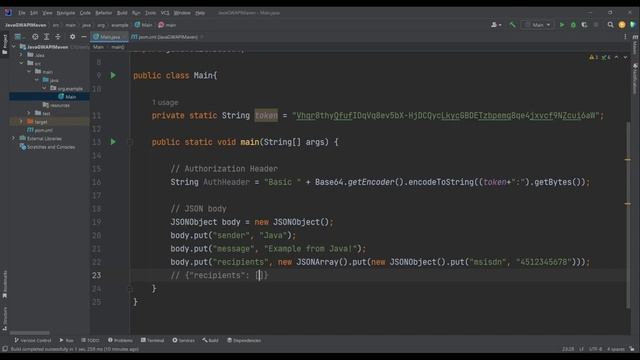The height and width of the screenshot is (360, 640).
Task: Open Project view selector dropdown
Action: (19, 37)
